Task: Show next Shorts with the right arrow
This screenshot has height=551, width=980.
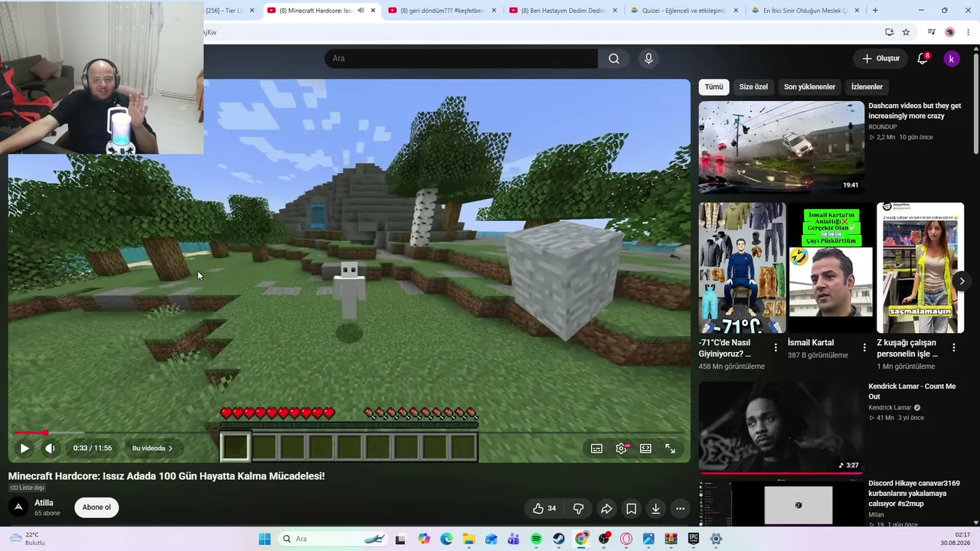Action: (x=962, y=281)
